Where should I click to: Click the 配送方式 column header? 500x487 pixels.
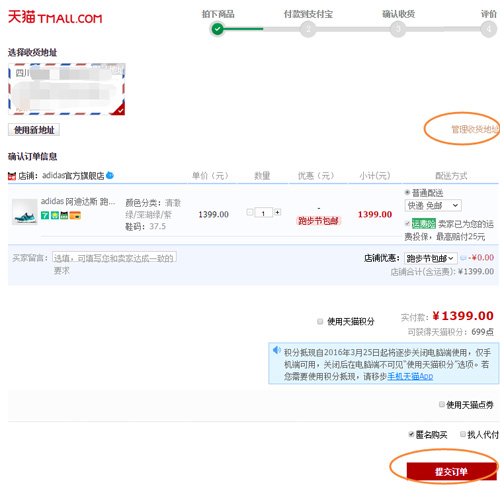pos(451,176)
